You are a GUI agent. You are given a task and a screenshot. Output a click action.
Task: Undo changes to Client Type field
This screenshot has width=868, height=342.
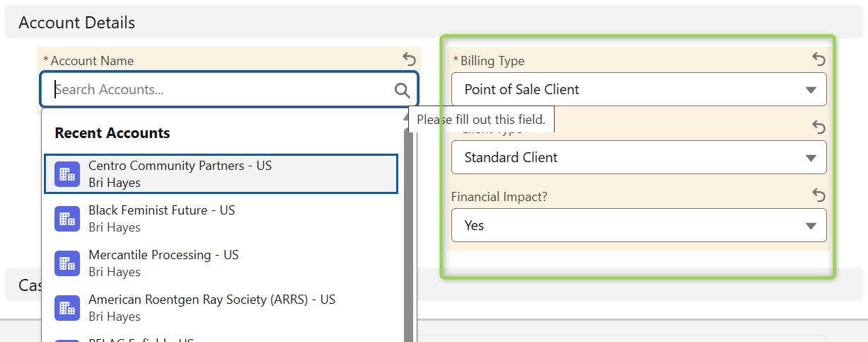818,127
